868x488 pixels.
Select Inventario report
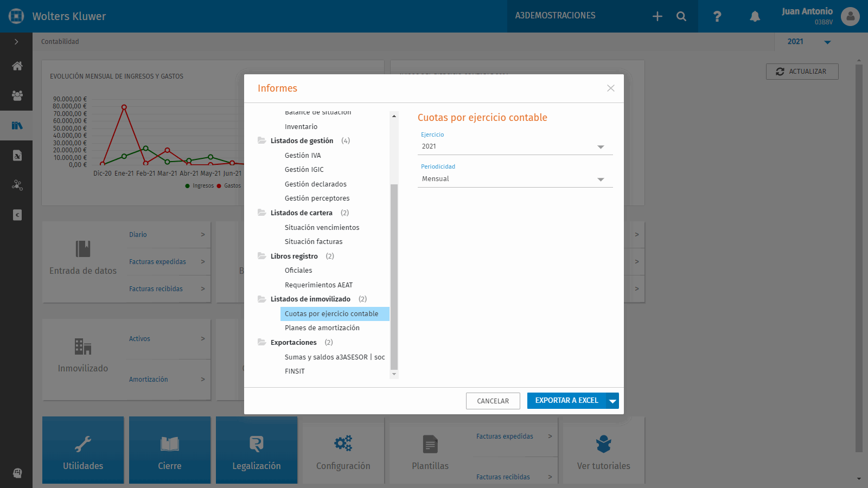pyautogui.click(x=301, y=126)
